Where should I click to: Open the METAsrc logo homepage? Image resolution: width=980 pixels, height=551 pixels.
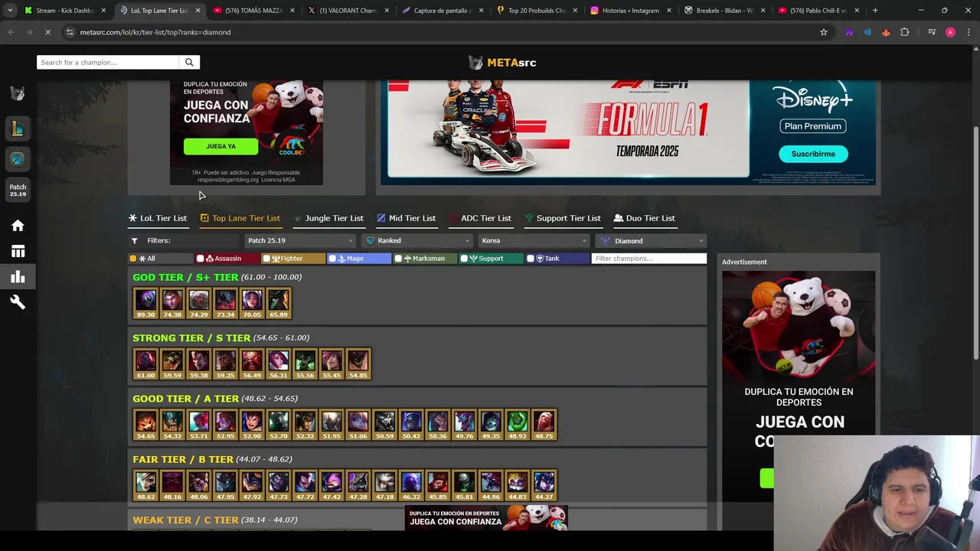point(502,63)
